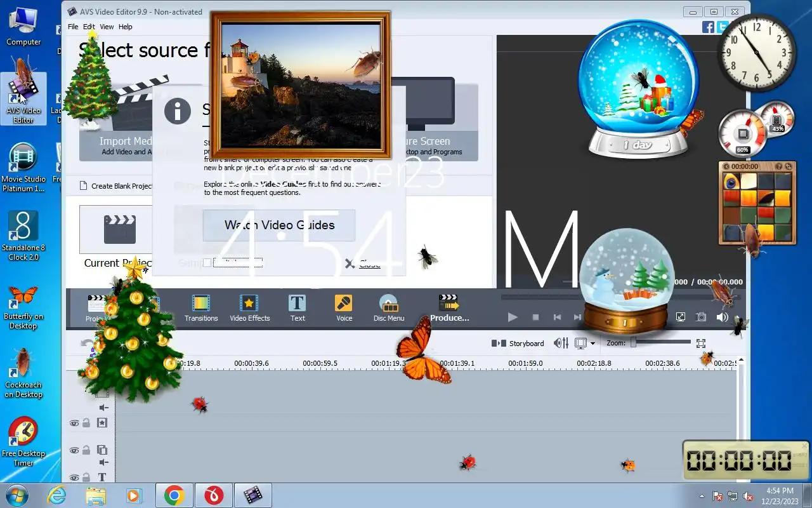The image size is (812, 508).
Task: Toggle visibility of video overlay track
Action: tap(74, 450)
